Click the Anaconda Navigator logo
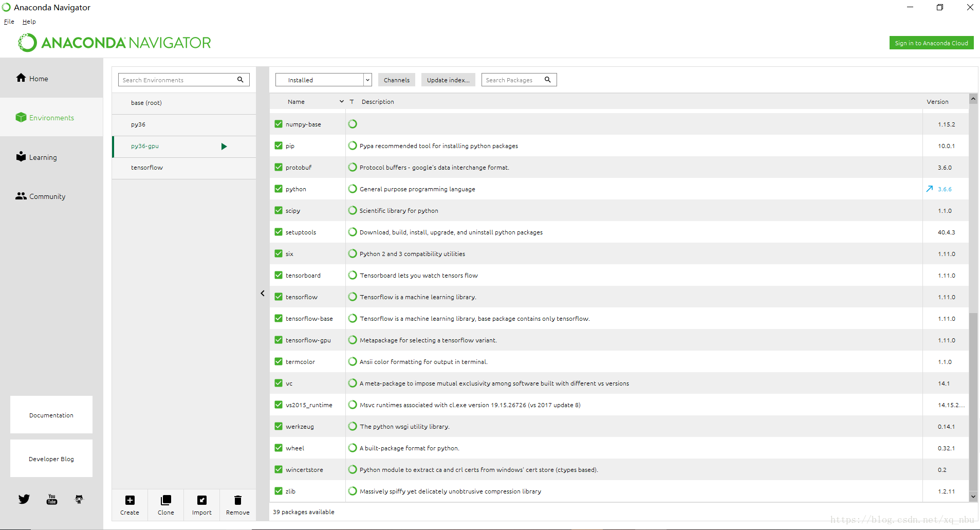Image resolution: width=980 pixels, height=530 pixels. [x=115, y=43]
